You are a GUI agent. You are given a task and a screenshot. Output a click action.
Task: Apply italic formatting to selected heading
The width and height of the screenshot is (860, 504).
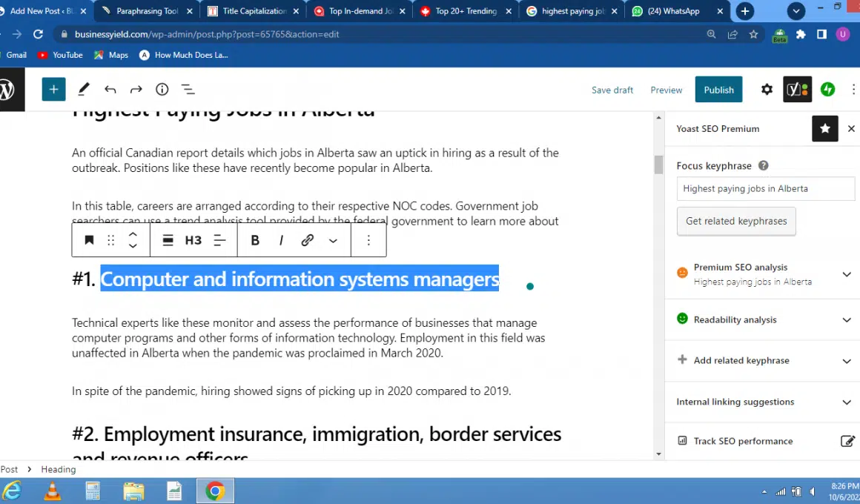(281, 240)
